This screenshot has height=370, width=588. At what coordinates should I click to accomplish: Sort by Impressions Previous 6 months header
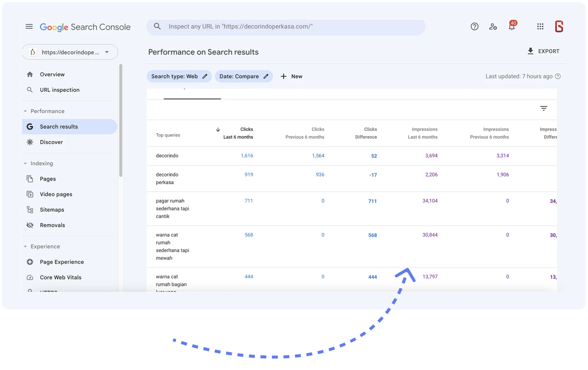[x=489, y=133]
